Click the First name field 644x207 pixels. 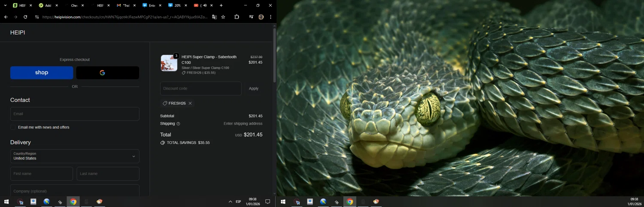(x=42, y=174)
